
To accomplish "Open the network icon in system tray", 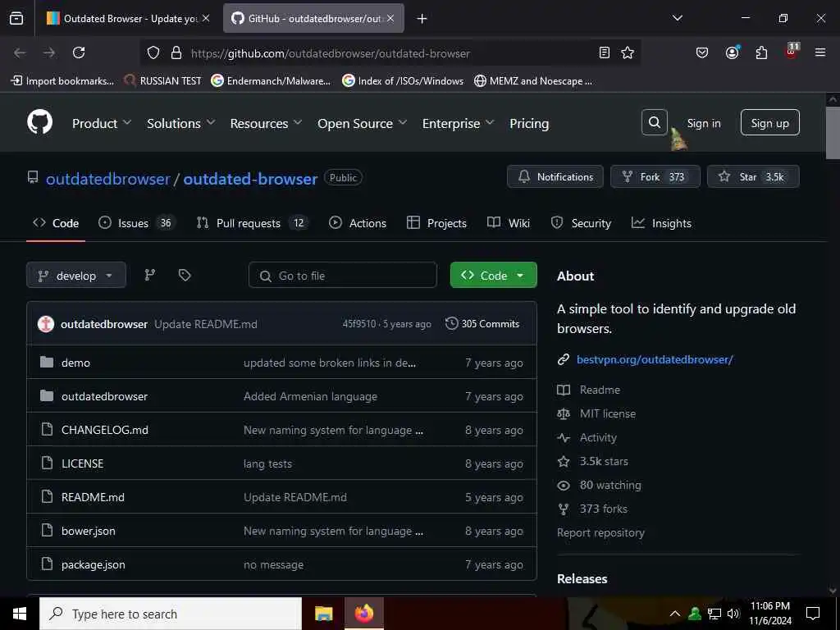I will click(714, 614).
